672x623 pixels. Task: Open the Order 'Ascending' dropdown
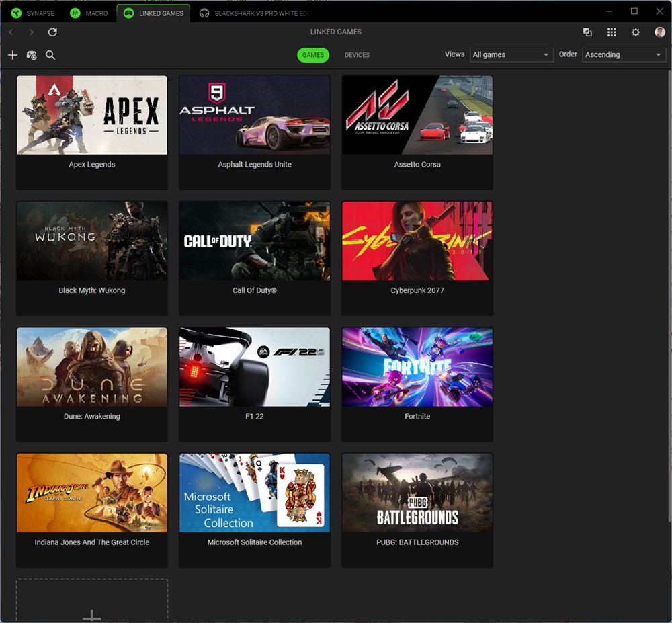(x=624, y=55)
